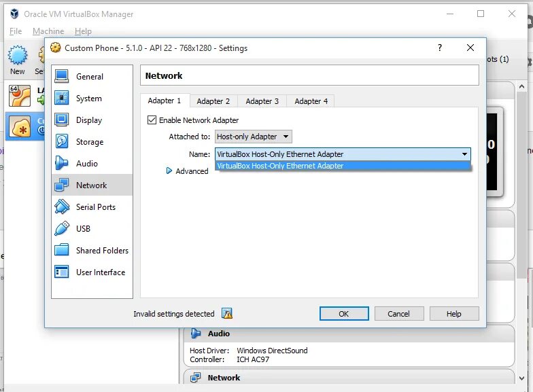Click the Windows DirectSound host driver value
The width and height of the screenshot is (533, 392).
[x=272, y=351]
